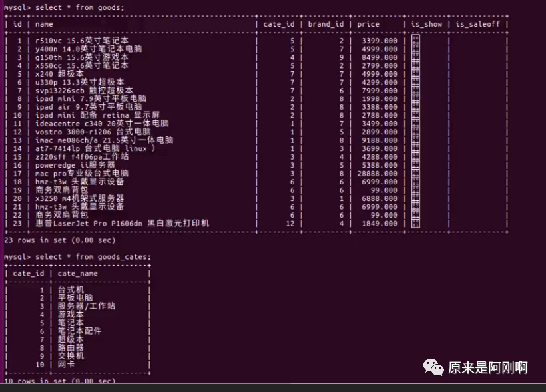
Task: Click the category name '路由器'
Action: 71,348
